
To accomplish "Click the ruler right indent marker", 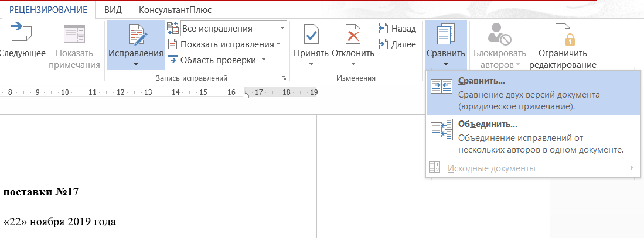I will point(246,95).
